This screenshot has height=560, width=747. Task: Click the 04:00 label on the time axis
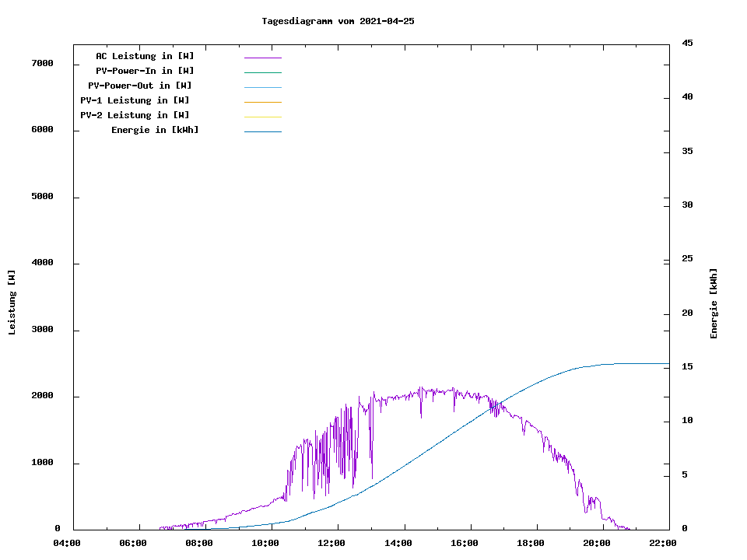(67, 543)
